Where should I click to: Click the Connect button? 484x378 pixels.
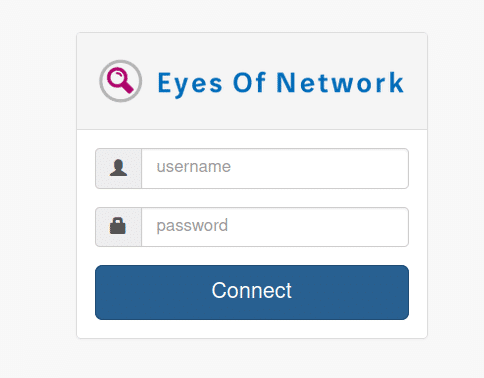[x=252, y=292]
